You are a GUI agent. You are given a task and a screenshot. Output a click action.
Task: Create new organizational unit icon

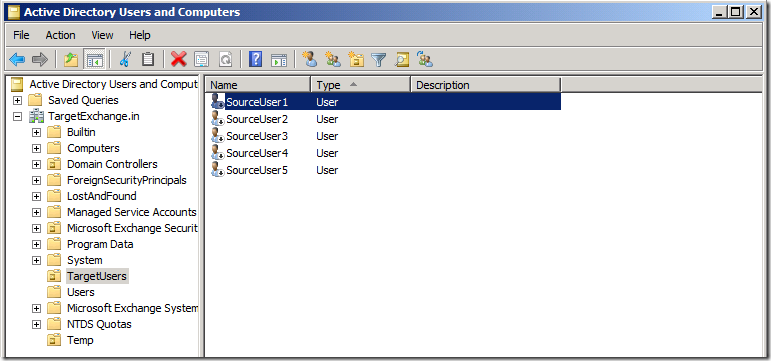pos(356,60)
